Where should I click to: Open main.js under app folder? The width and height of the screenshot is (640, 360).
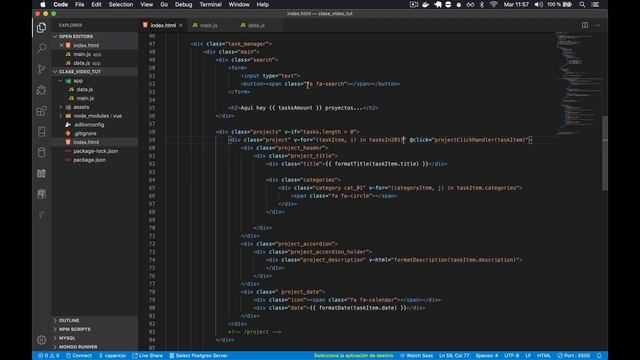tap(85, 98)
